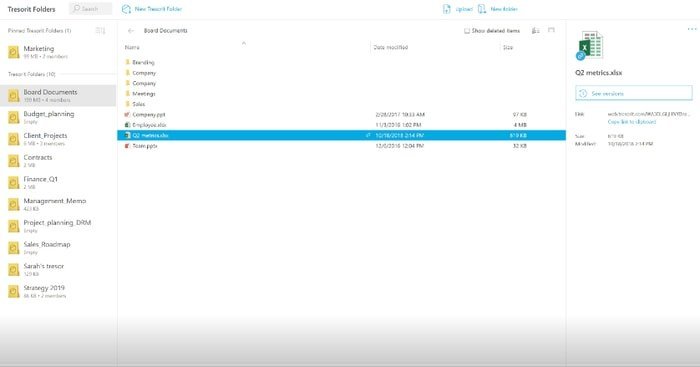Click the See versions button
700x367 pixels.
pyautogui.click(x=633, y=93)
